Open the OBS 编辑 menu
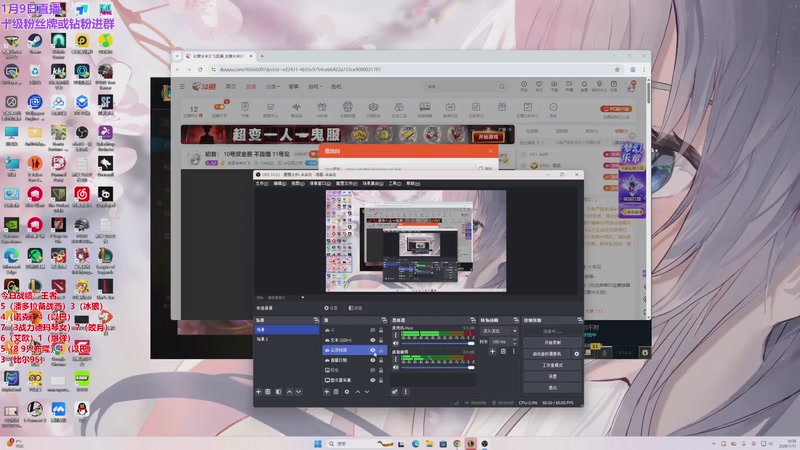 click(280, 183)
